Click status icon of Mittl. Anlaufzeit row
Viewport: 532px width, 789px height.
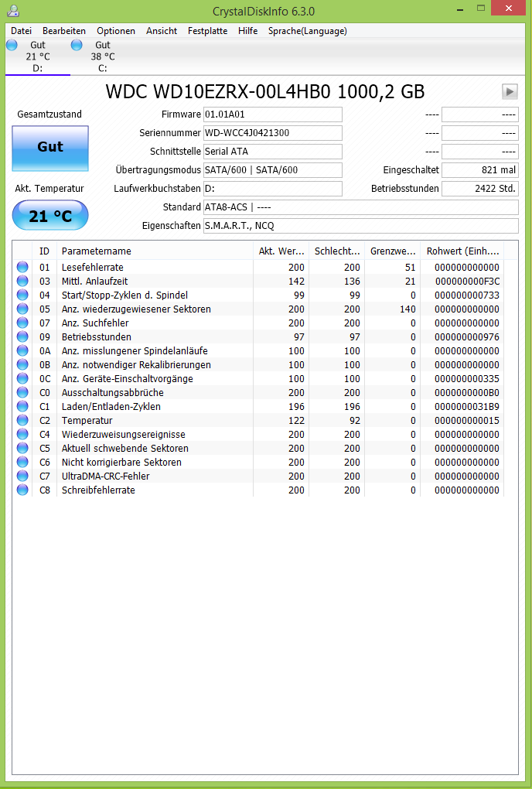(x=22, y=281)
